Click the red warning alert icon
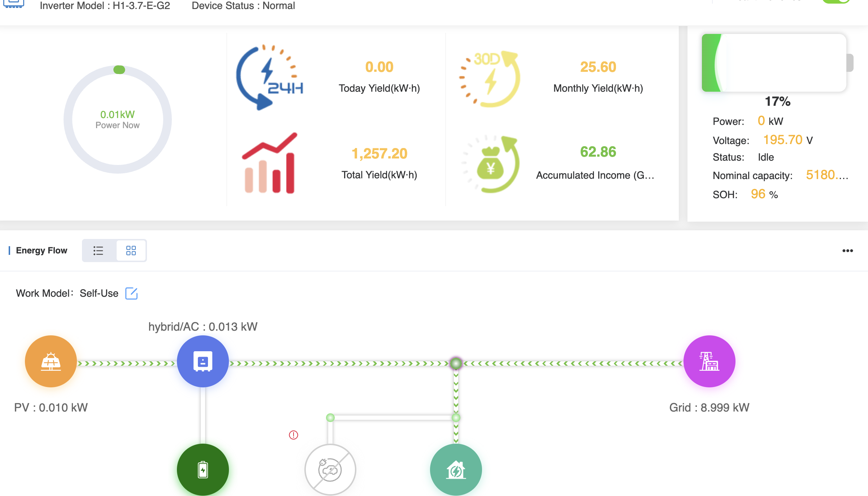Viewport: 868px width, 496px height. tap(294, 435)
